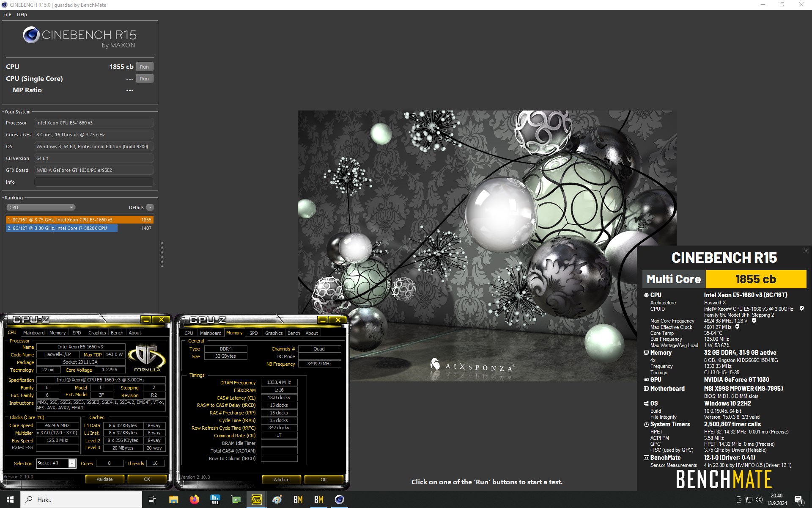Click the ranking Details arrow button
The image size is (812, 508).
click(150, 207)
